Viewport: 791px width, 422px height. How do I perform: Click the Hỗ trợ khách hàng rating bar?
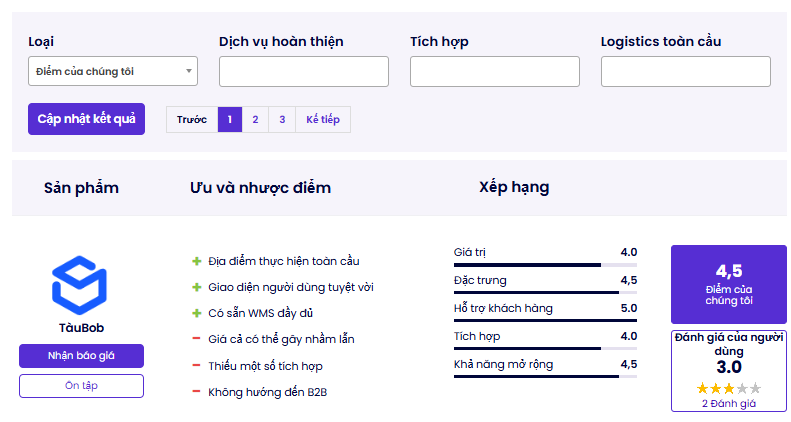(545, 320)
